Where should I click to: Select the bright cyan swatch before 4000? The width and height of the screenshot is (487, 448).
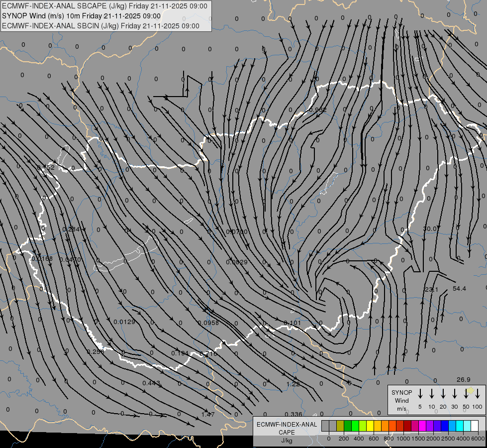[x=459, y=426]
